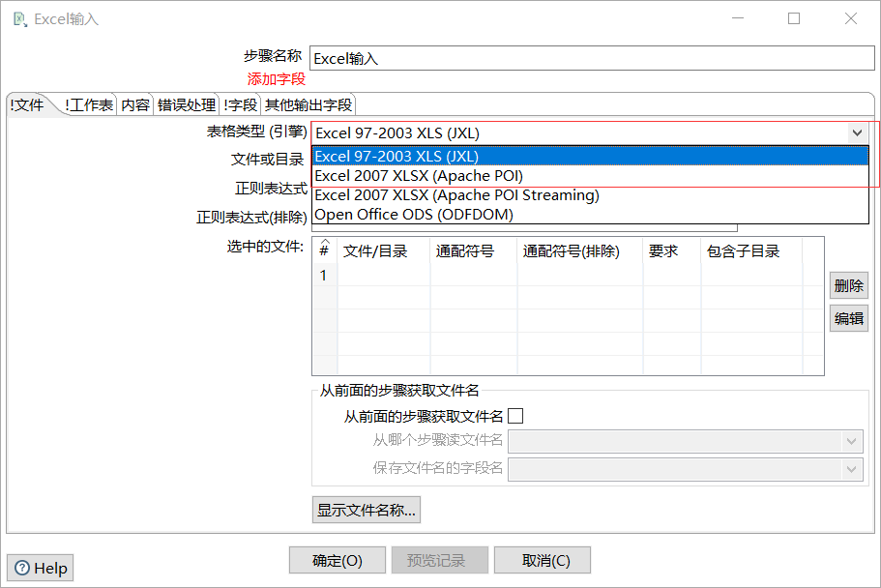Screen dimensions: 881x588
Task: Pick Excel 2007 XLSX (Apache POI Streaming)
Action: 590,195
